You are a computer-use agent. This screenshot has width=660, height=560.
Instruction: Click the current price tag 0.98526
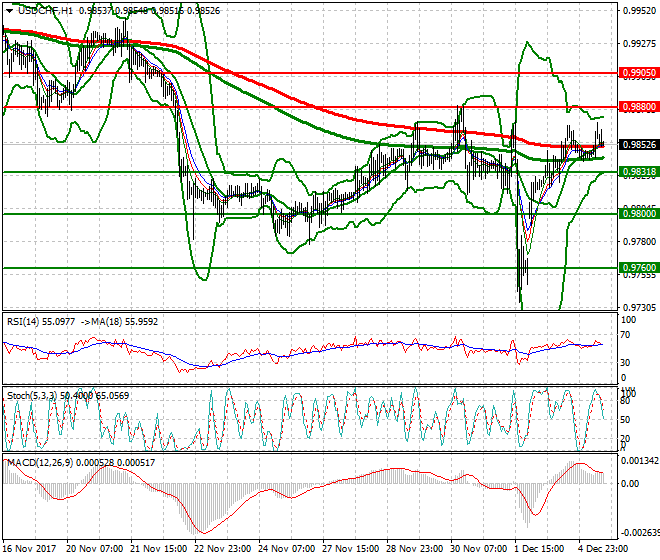tap(637, 145)
